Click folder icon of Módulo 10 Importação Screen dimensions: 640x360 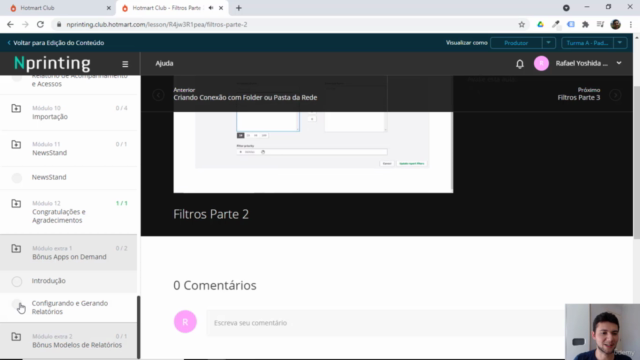tap(16, 109)
